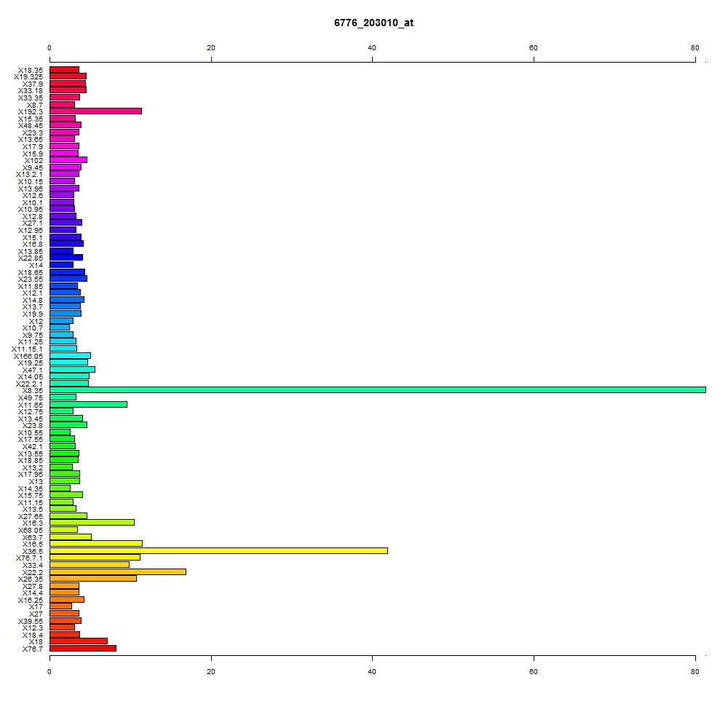The height and width of the screenshot is (728, 728).
Task: Select the red bar for X76.7
Action: [83, 649]
